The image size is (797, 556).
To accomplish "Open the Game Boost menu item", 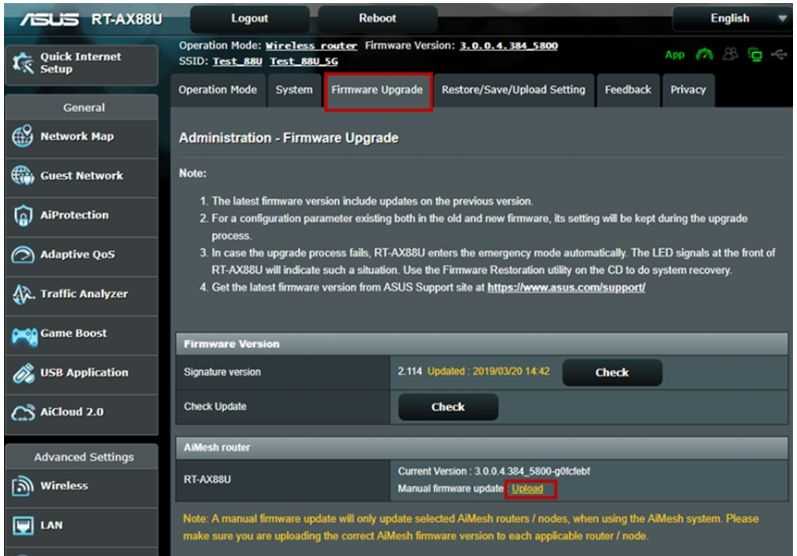I will click(81, 333).
